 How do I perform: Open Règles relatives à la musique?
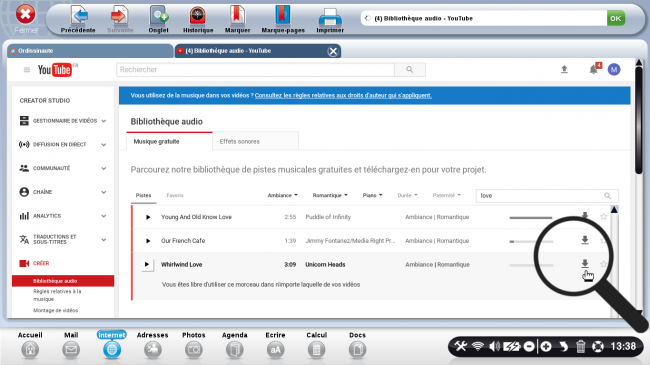(57, 295)
